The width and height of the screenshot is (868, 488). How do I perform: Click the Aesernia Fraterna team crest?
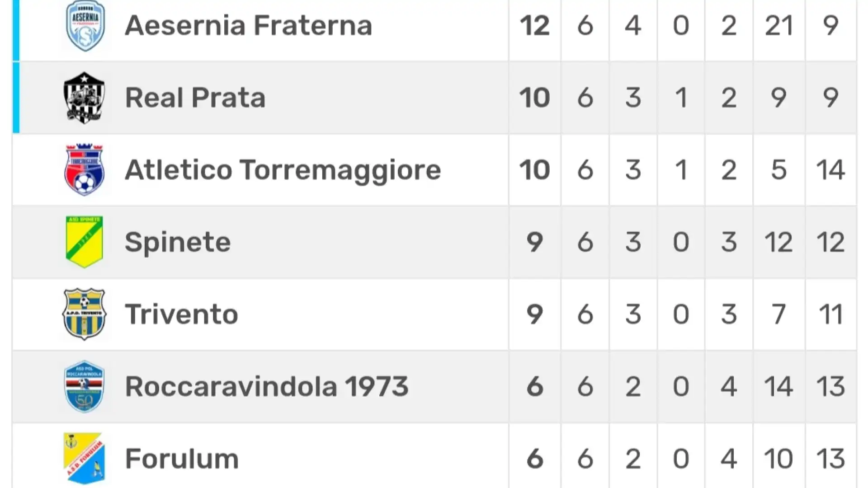(85, 25)
